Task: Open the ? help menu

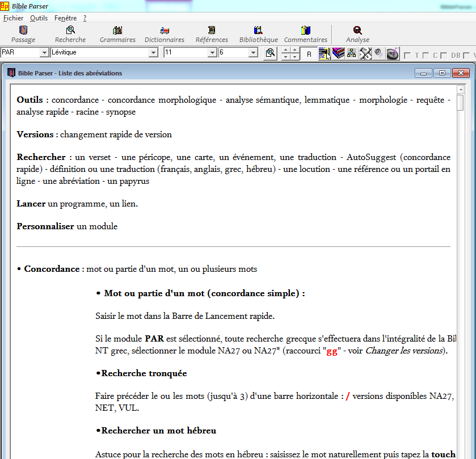Action: coord(85,18)
